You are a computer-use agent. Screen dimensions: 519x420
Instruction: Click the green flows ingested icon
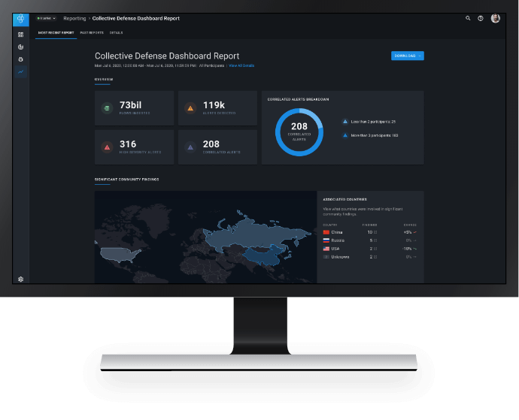pyautogui.click(x=107, y=108)
